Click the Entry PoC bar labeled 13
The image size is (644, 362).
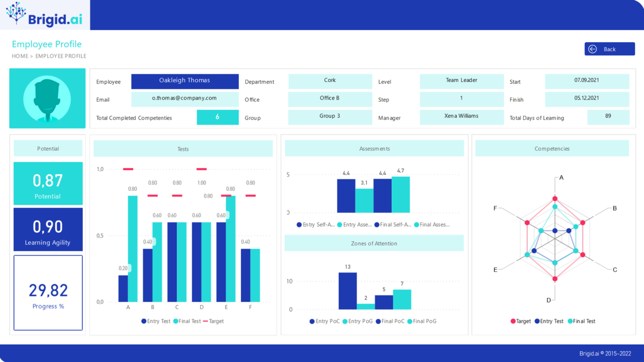point(347,291)
